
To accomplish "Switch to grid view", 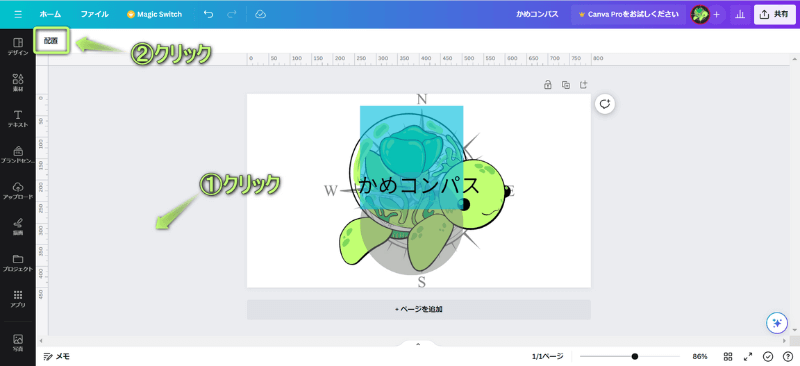I will pyautogui.click(x=728, y=356).
